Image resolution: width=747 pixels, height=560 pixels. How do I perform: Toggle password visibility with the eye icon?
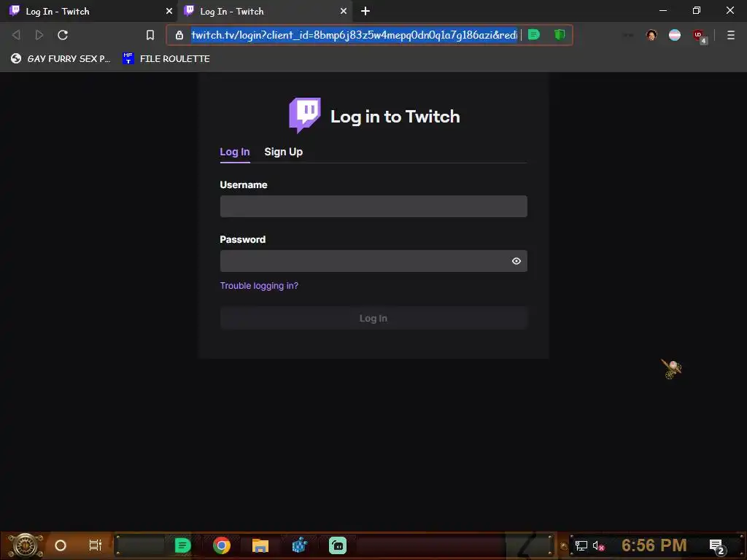click(516, 261)
